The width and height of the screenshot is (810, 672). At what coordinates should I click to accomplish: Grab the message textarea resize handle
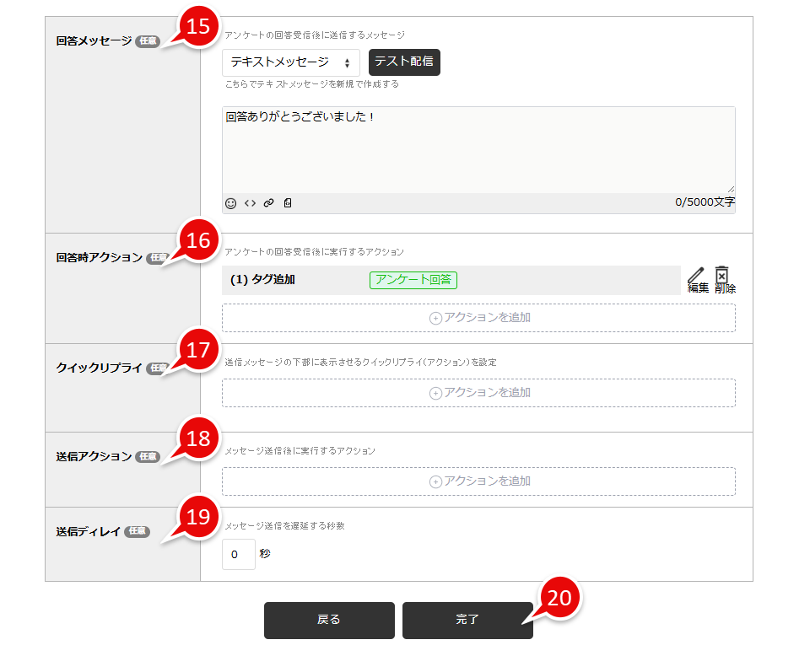(x=731, y=189)
